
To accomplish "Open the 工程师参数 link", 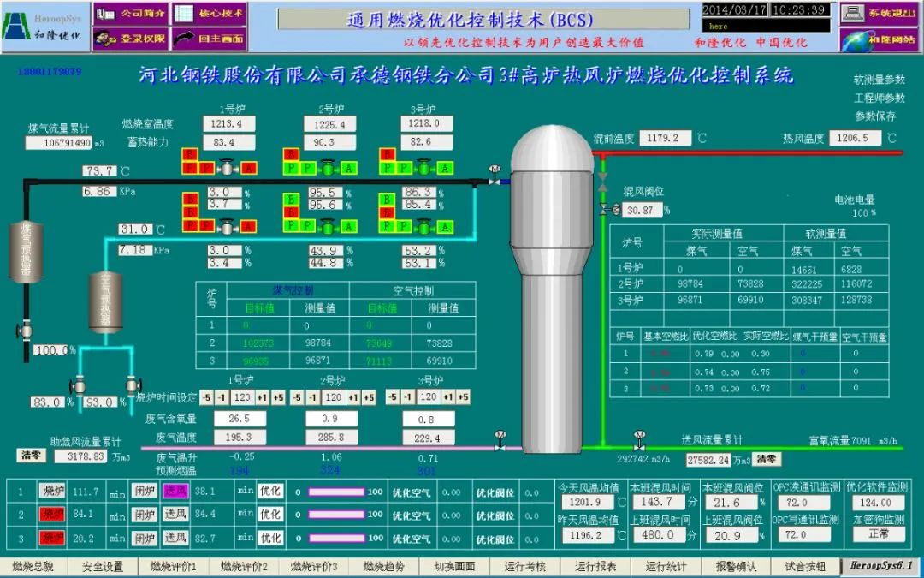I will click(880, 98).
